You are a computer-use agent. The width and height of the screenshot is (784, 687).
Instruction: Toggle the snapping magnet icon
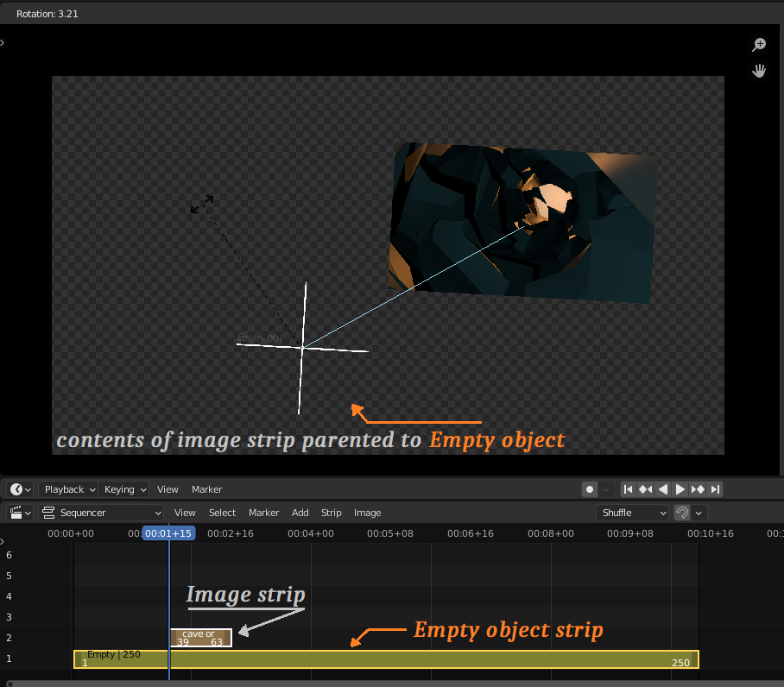click(682, 513)
